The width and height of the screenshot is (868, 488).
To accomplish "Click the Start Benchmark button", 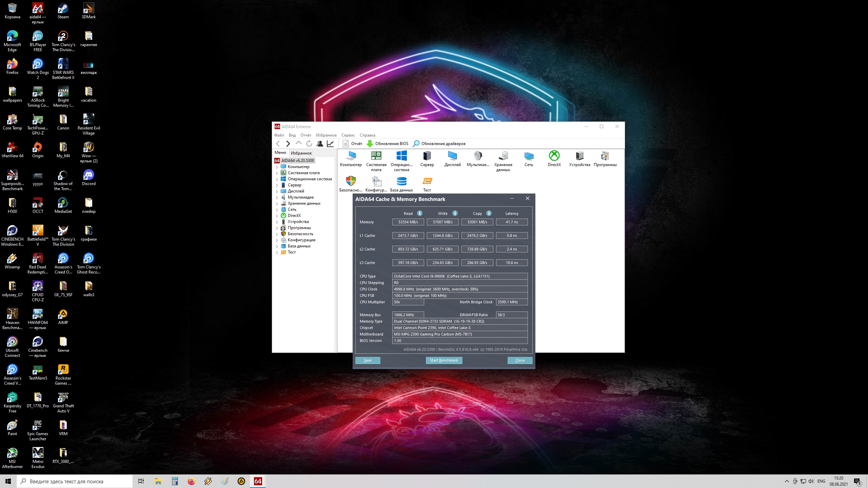I will [444, 360].
